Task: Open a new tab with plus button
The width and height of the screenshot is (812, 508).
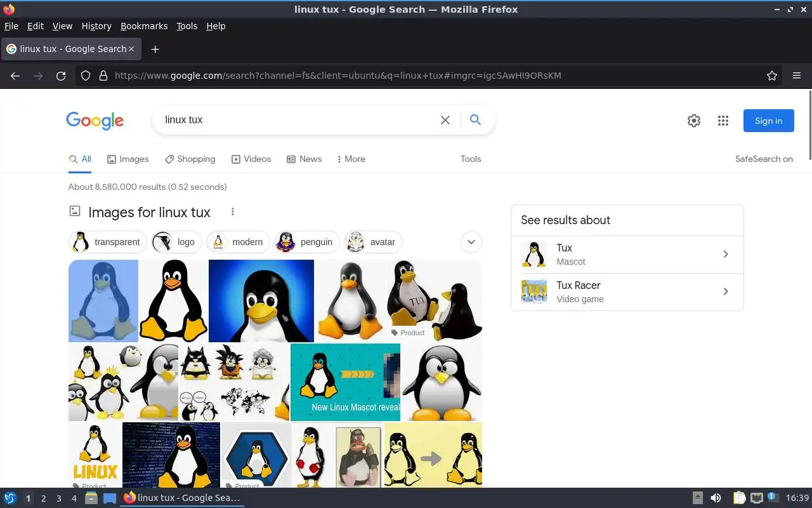Action: (155, 49)
